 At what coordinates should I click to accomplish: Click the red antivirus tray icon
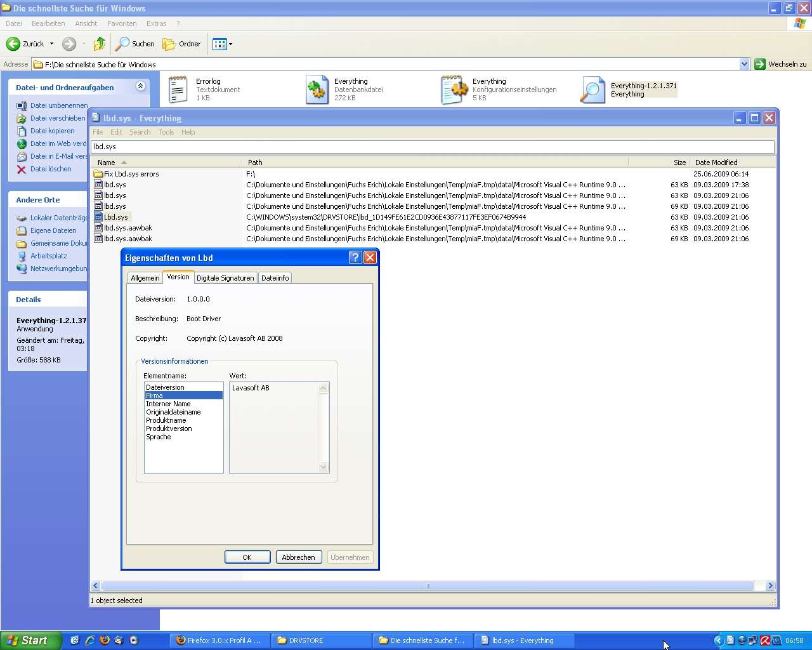pos(765,640)
